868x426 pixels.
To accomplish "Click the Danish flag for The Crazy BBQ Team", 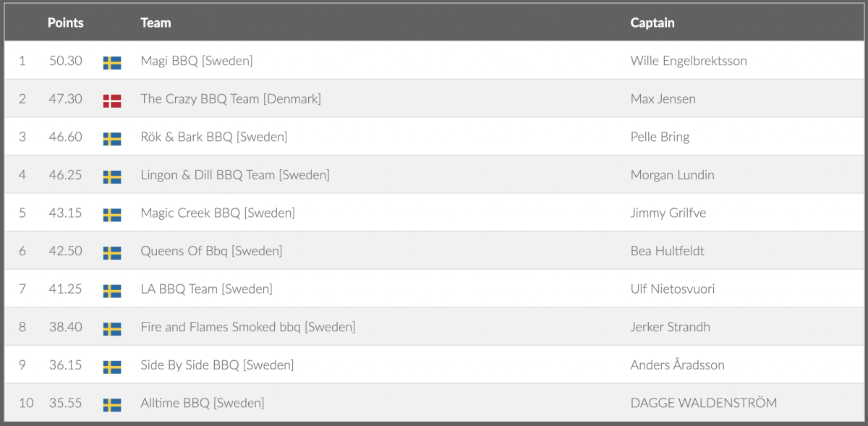I will (112, 101).
